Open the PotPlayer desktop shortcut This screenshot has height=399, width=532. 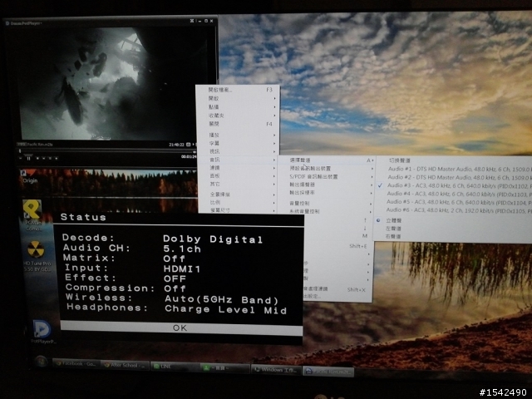pos(42,332)
